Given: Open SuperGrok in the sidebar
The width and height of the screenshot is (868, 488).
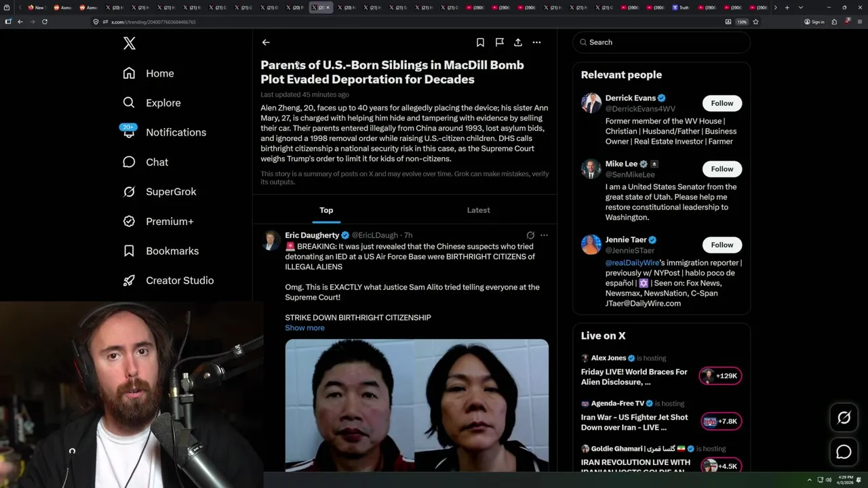Looking at the screenshot, I should tap(159, 192).
